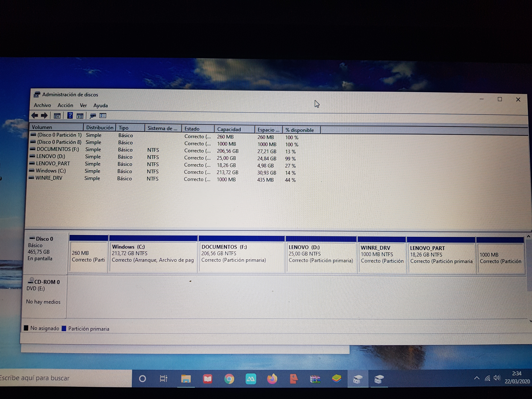Screen dimensions: 532x399
Task: Click the Forward arrow toolbar icon
Action: point(44,116)
